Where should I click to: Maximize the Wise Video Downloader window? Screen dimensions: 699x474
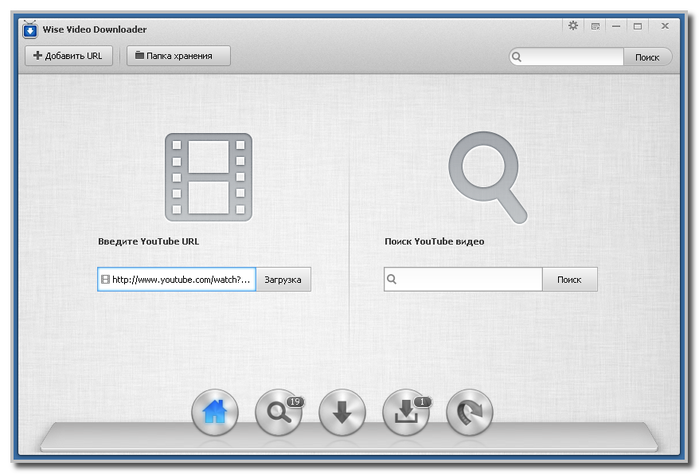coord(638,26)
